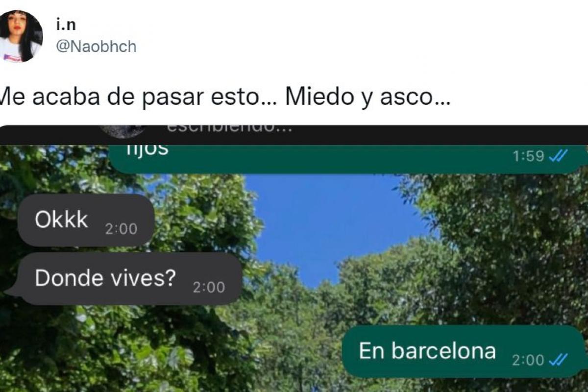Tap the WhatsApp contact avatar in the header
The height and width of the screenshot is (392, 588).
(x=122, y=131)
